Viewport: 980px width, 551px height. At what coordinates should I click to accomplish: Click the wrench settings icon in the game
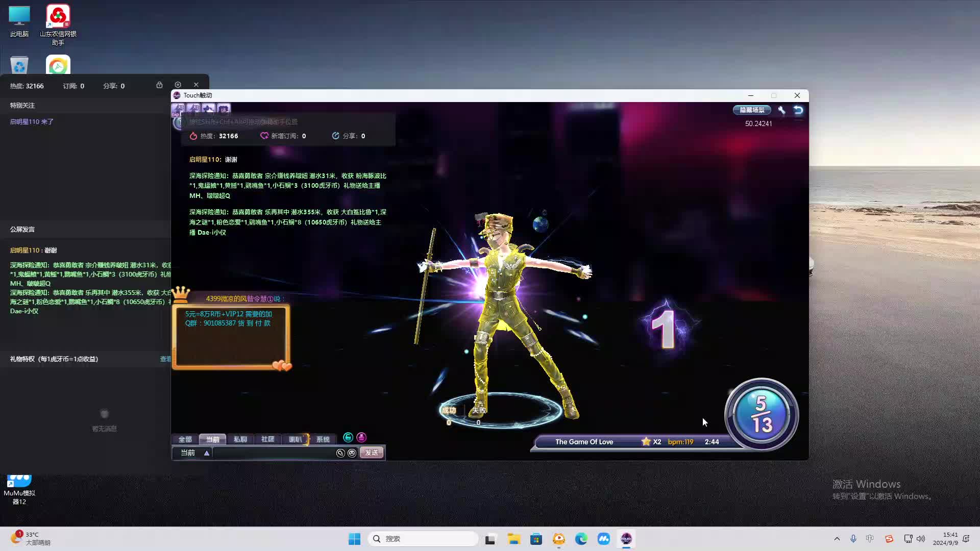[x=781, y=110]
